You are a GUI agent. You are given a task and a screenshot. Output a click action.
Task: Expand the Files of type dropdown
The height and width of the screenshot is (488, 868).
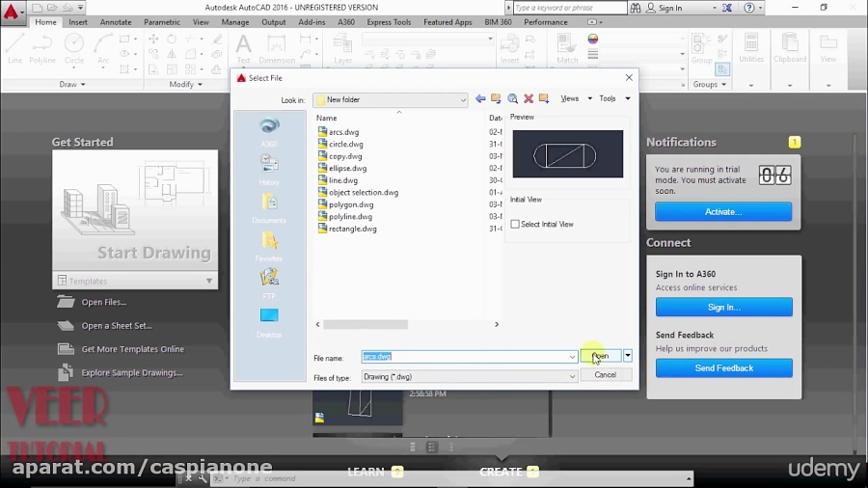[x=572, y=377]
